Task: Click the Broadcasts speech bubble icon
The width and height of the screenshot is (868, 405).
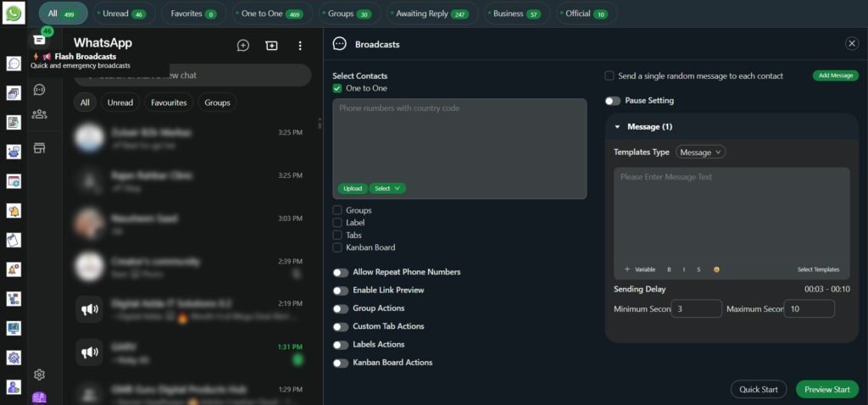Action: pyautogui.click(x=339, y=44)
